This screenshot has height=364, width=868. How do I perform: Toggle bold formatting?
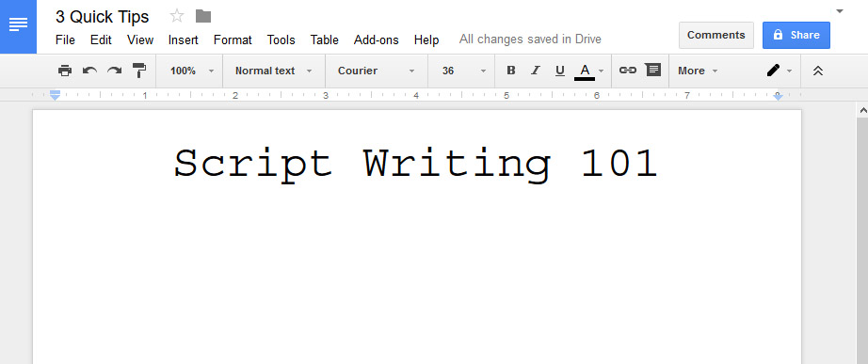[511, 71]
